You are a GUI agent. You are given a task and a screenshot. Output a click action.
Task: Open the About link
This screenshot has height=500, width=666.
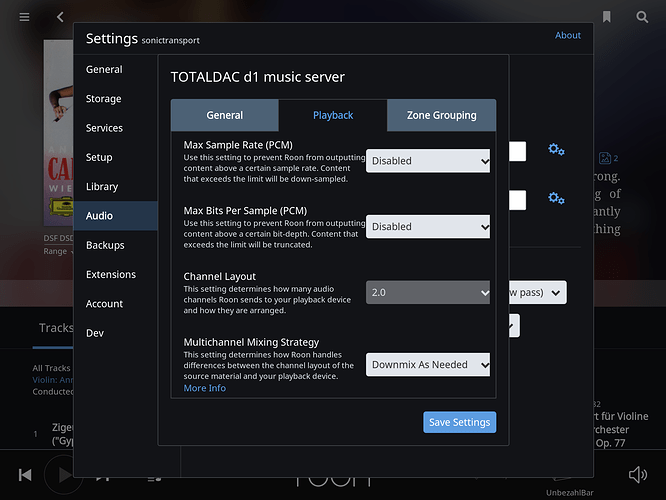tap(567, 35)
